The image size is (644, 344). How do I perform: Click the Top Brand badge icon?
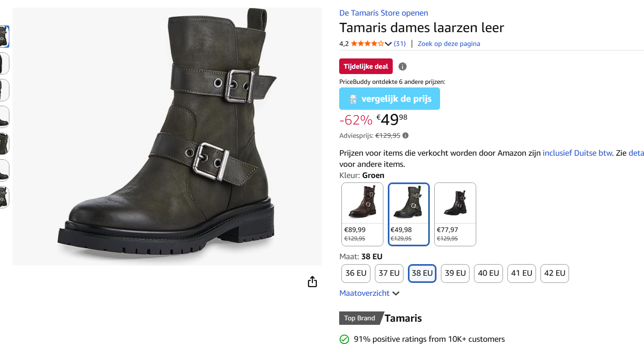pos(360,318)
